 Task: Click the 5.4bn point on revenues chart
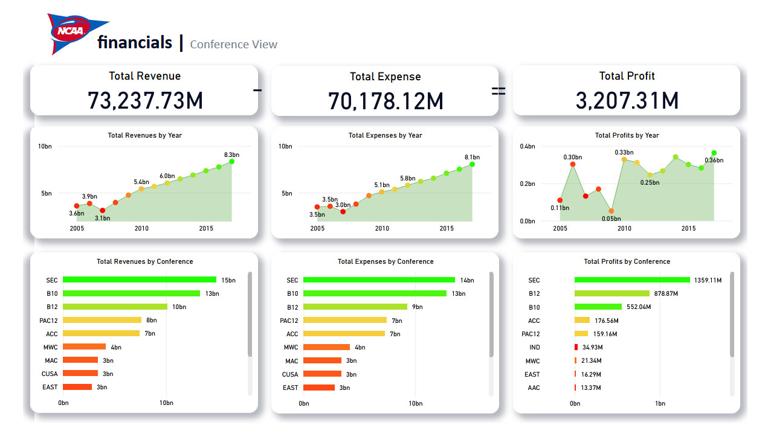tap(141, 189)
